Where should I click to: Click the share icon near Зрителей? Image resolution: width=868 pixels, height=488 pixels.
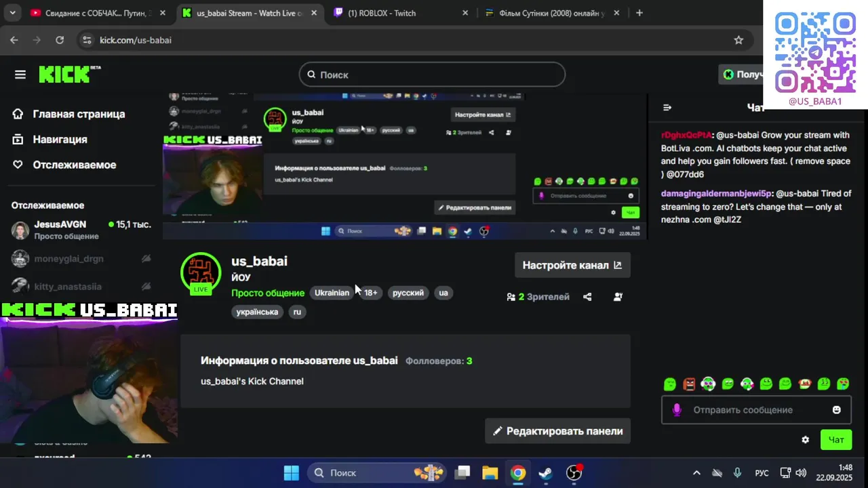coord(587,297)
